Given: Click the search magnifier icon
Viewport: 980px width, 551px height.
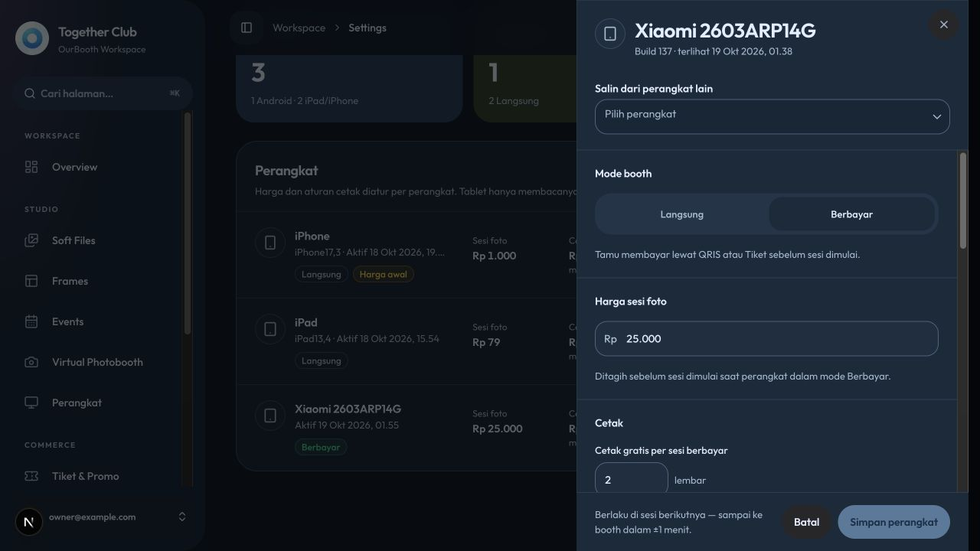Looking at the screenshot, I should coord(30,93).
